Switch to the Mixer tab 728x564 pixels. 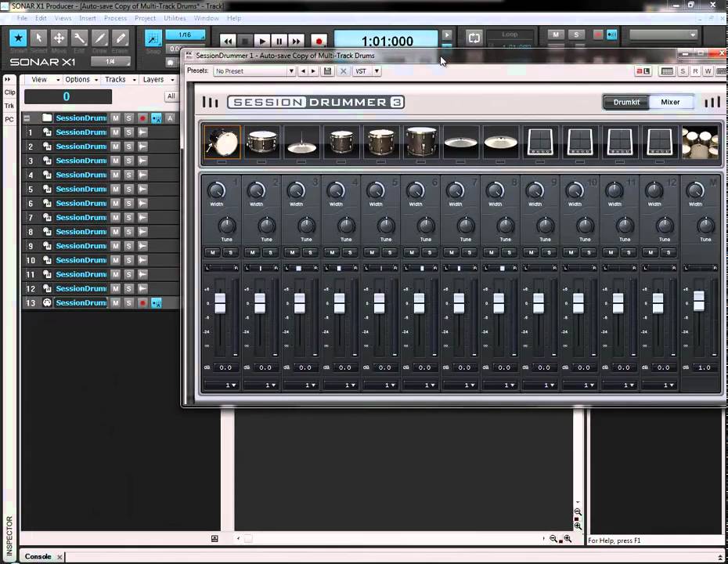(670, 102)
